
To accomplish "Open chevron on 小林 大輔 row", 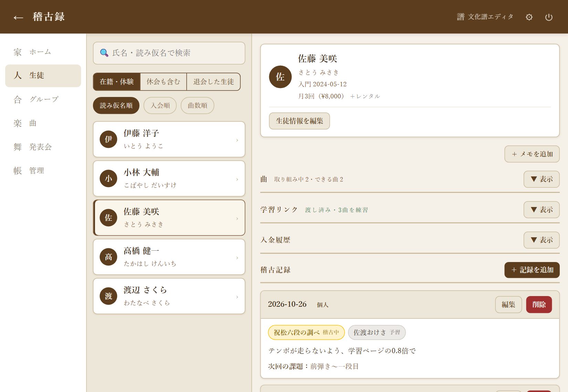I will click(x=237, y=179).
